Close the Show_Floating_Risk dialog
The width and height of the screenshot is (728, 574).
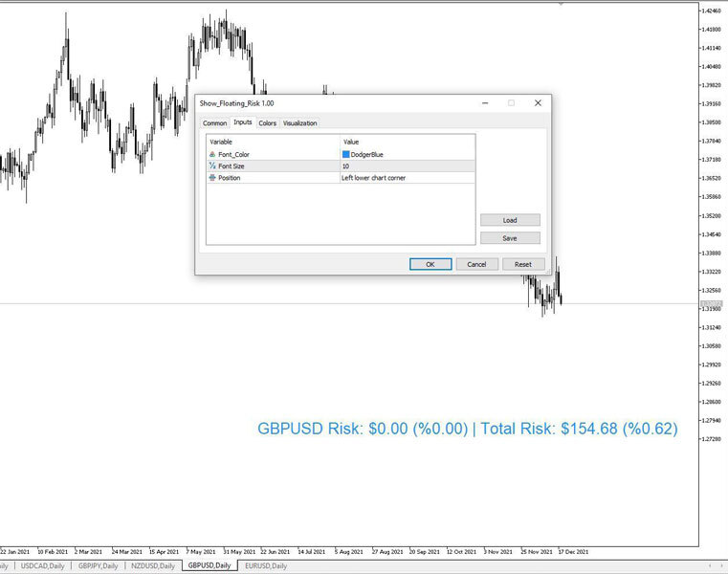pyautogui.click(x=538, y=102)
